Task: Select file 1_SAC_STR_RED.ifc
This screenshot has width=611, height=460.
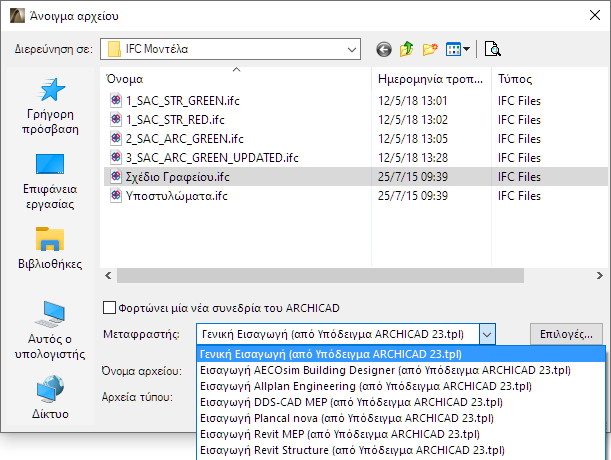Action: tap(175, 120)
